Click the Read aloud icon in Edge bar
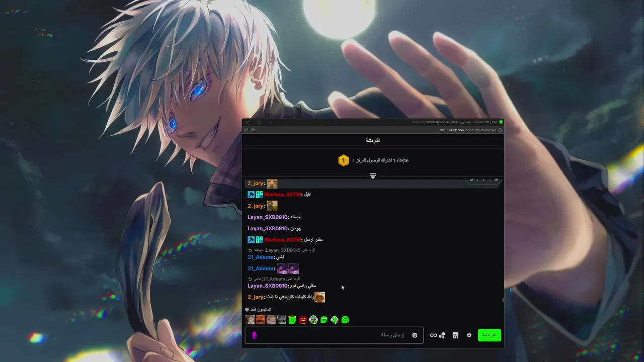Image resolution: width=644 pixels, height=362 pixels. (246, 130)
